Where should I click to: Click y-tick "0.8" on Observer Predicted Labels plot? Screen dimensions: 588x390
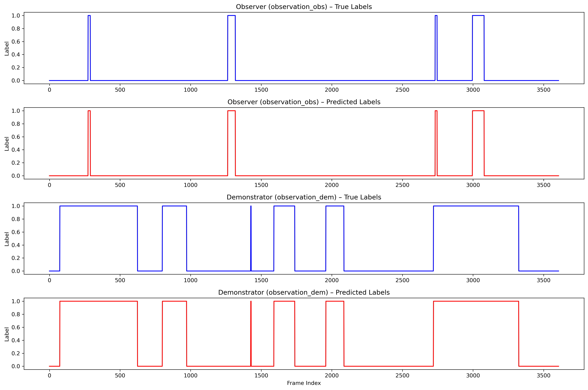click(16, 124)
